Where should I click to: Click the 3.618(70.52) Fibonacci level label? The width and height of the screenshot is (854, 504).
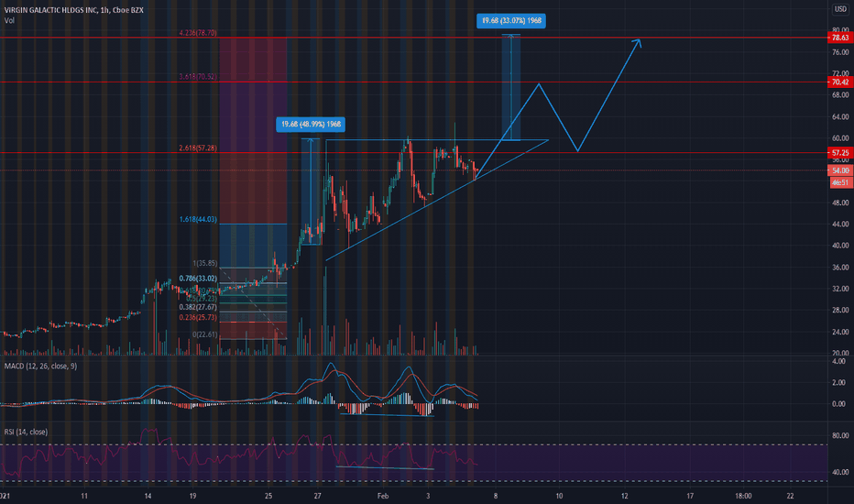pyautogui.click(x=198, y=77)
